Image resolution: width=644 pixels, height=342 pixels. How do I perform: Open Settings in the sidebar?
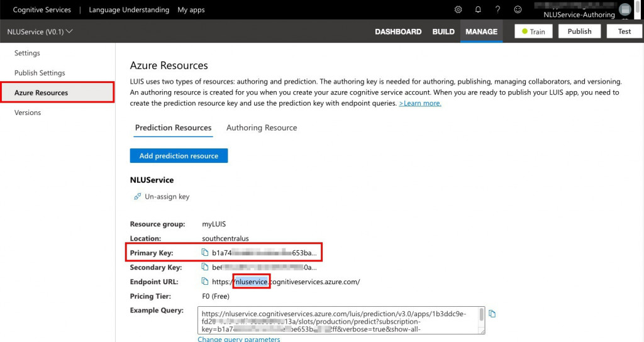click(x=27, y=53)
